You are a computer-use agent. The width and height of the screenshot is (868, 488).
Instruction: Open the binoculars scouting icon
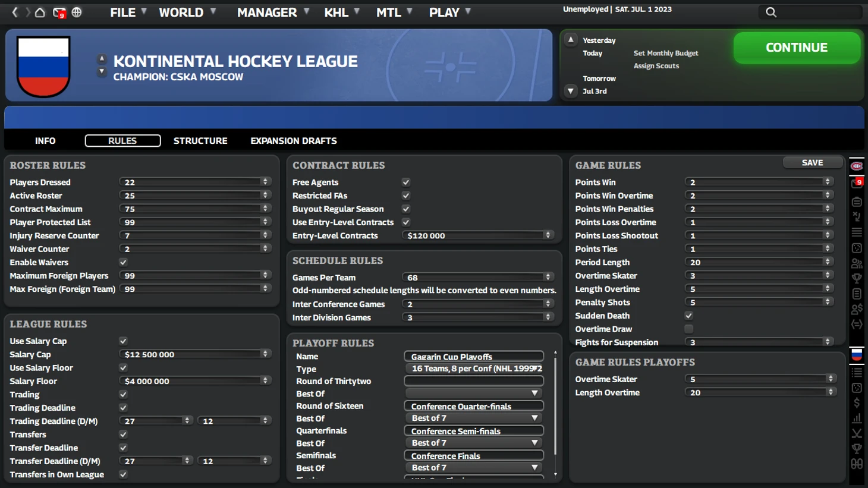857,464
